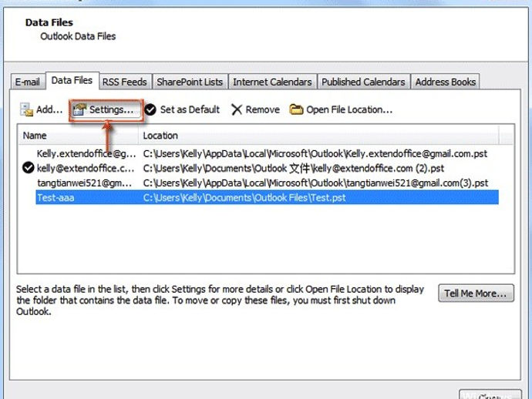Open the Internet Calendars tab
This screenshot has width=532, height=399.
[272, 82]
